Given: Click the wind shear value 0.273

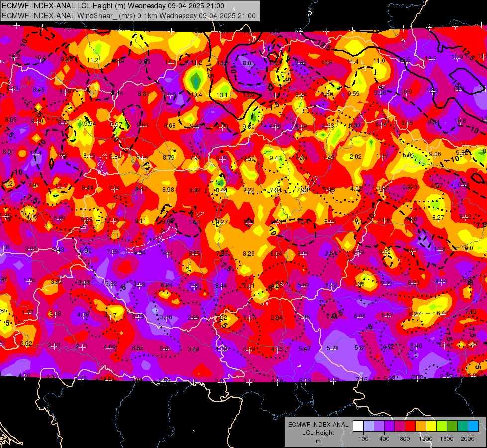Looking at the screenshot, I should pos(410,187).
